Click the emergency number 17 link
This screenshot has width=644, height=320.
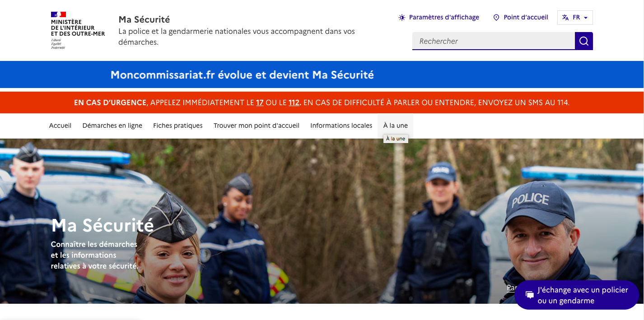(260, 102)
